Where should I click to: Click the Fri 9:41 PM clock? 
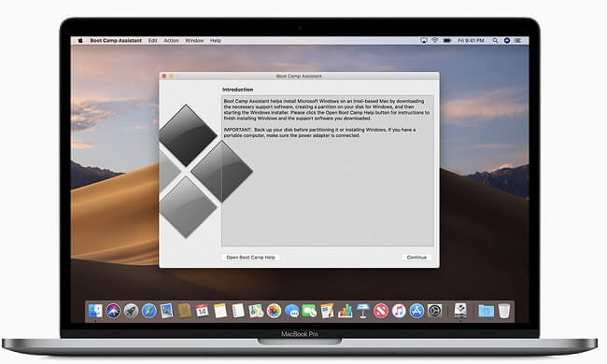pos(471,40)
